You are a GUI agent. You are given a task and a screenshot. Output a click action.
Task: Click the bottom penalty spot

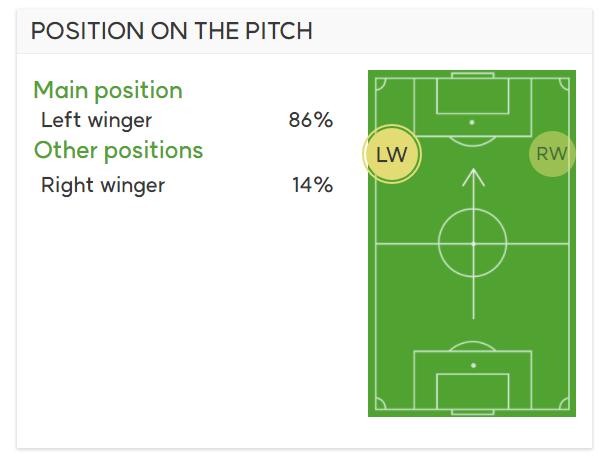pos(473,365)
